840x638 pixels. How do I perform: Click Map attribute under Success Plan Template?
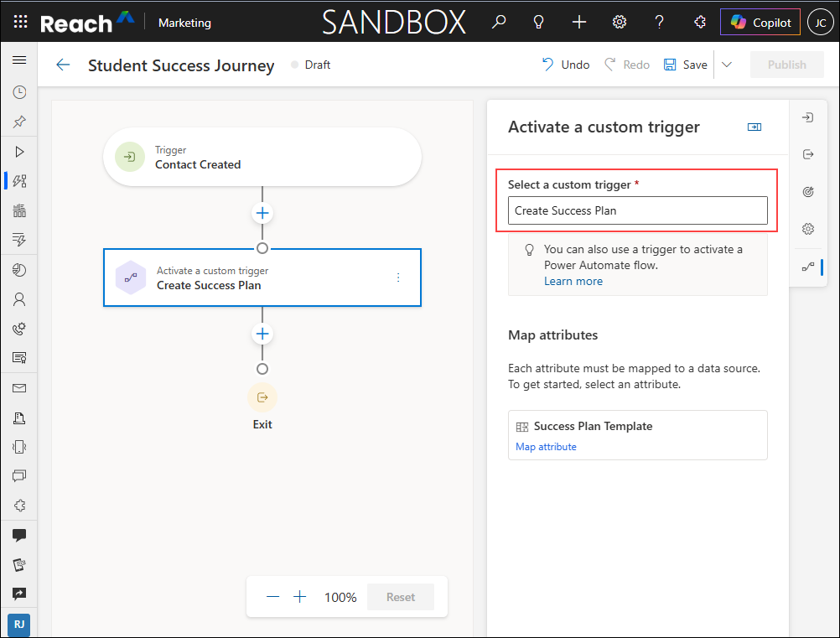pyautogui.click(x=546, y=447)
